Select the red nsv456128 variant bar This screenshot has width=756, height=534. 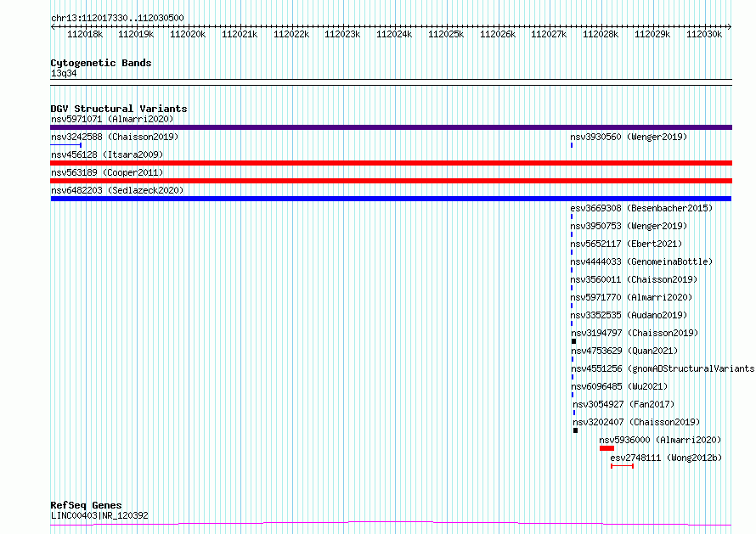391,163
